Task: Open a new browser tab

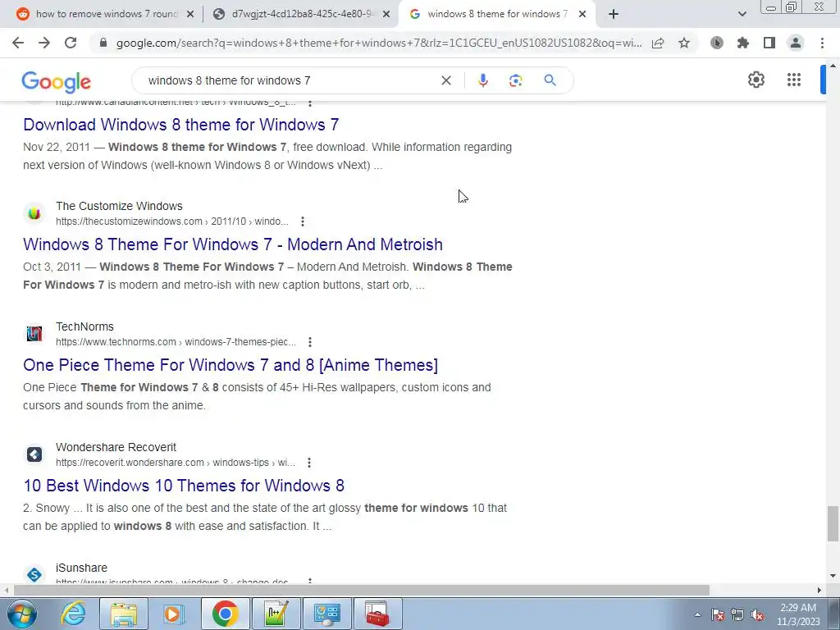Action: pos(614,14)
